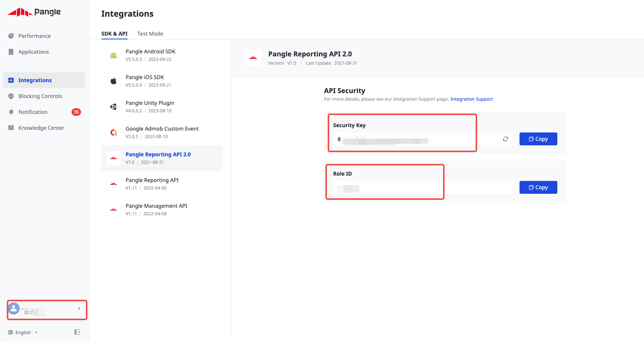Click the API Security heading
This screenshot has height=341, width=644.
[345, 91]
